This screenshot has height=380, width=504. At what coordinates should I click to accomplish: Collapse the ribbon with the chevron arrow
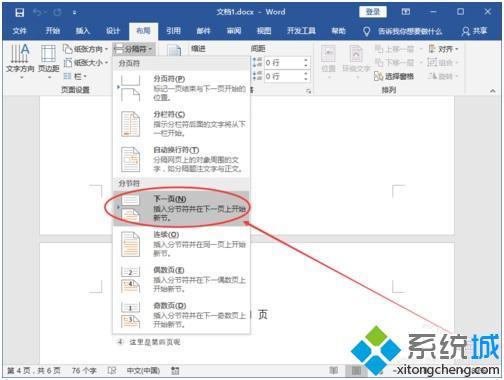(493, 91)
